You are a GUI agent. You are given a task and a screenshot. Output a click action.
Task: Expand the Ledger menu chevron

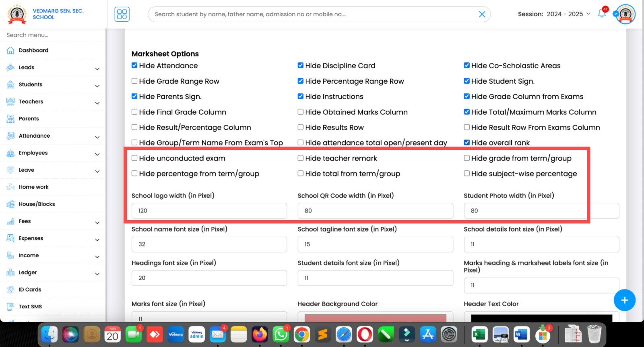(x=97, y=274)
